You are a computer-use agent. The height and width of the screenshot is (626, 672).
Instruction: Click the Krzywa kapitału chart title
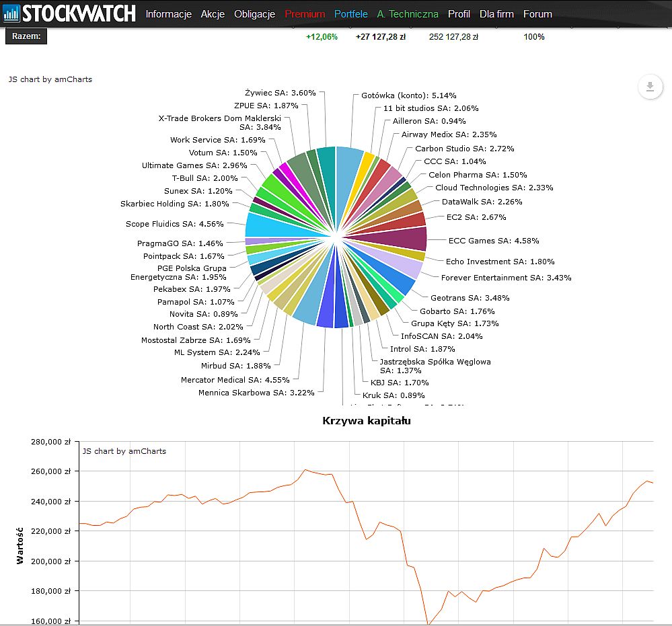point(367,421)
